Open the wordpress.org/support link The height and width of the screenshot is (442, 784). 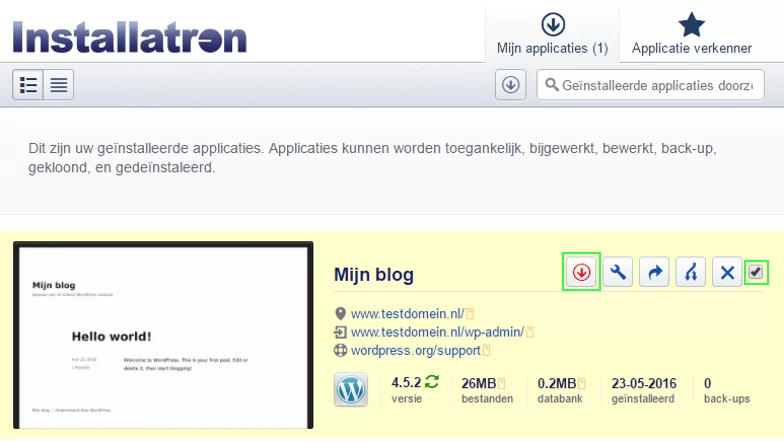[x=416, y=350]
